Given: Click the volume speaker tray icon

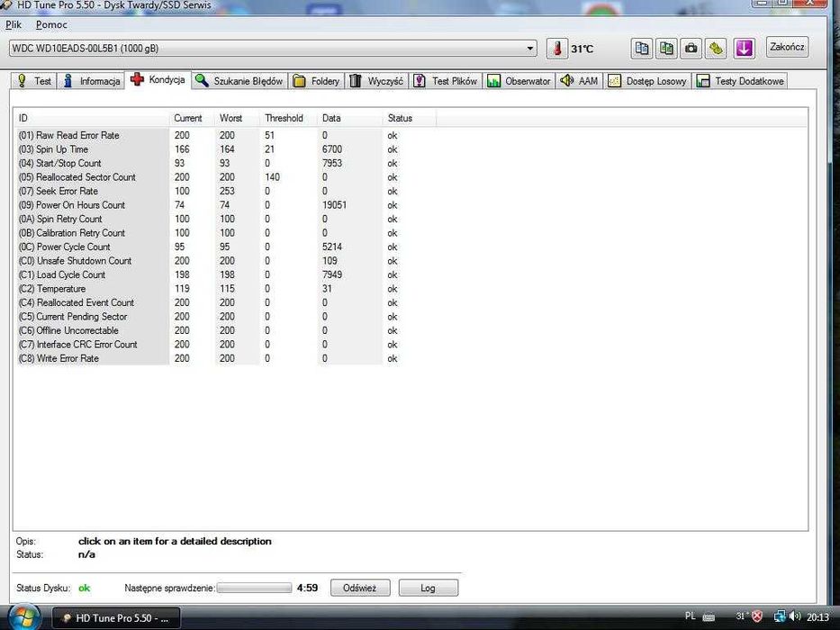Looking at the screenshot, I should point(795,616).
